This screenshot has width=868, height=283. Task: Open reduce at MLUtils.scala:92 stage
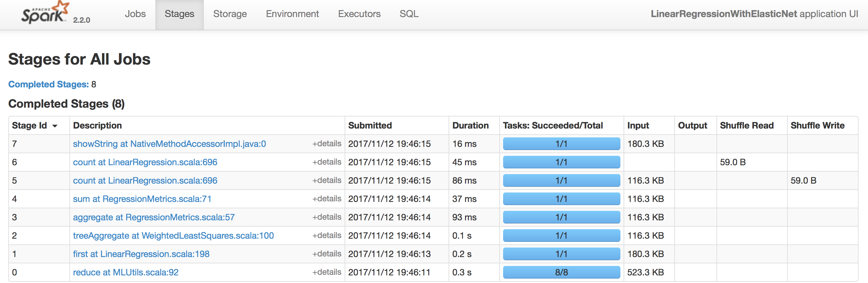[x=126, y=272]
